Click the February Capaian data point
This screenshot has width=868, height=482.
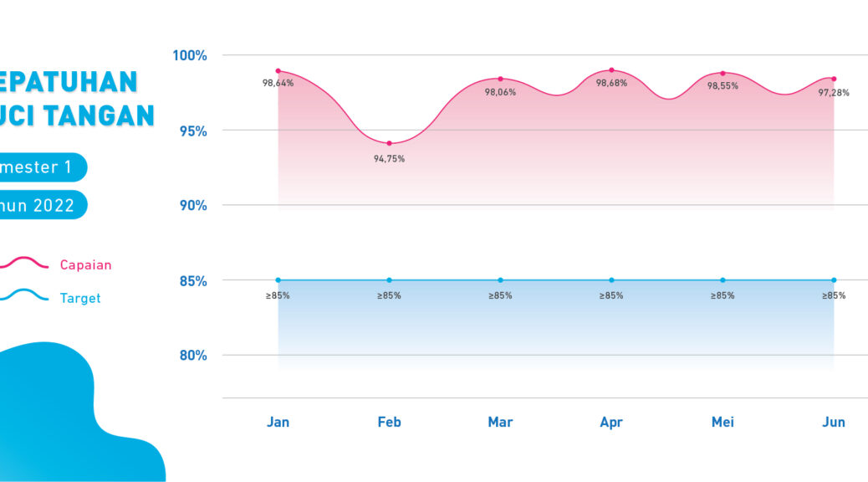pyautogui.click(x=389, y=143)
